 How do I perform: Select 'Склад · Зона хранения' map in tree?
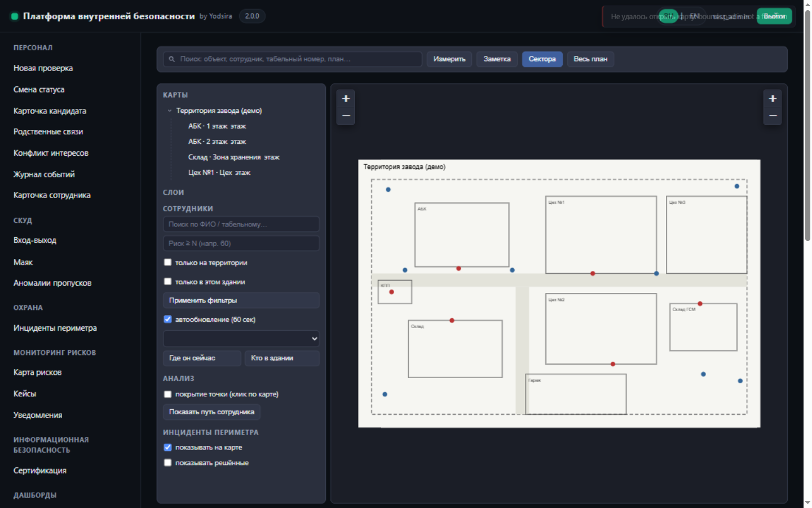(234, 157)
